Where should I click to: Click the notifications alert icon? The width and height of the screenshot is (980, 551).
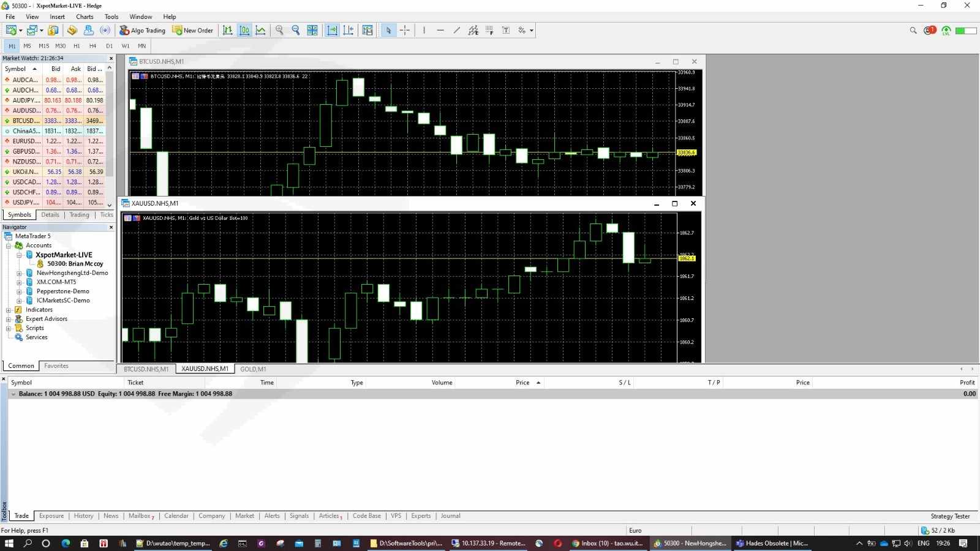[x=930, y=30]
